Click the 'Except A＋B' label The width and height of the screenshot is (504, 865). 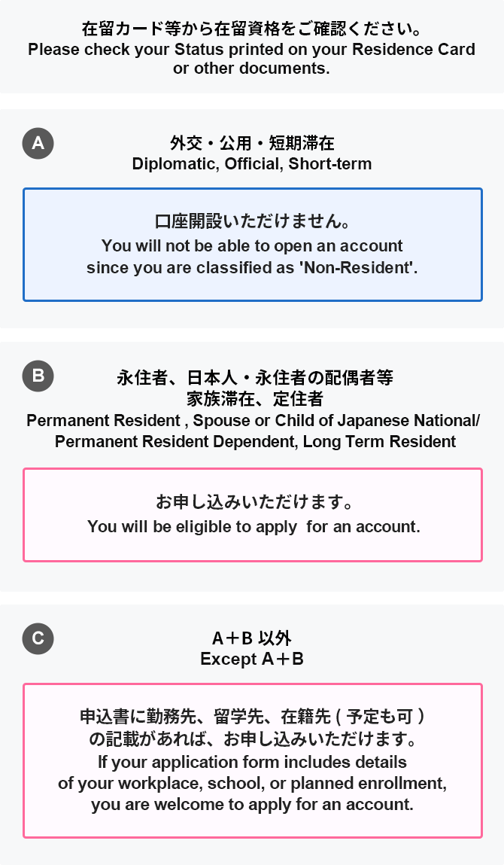[251, 659]
